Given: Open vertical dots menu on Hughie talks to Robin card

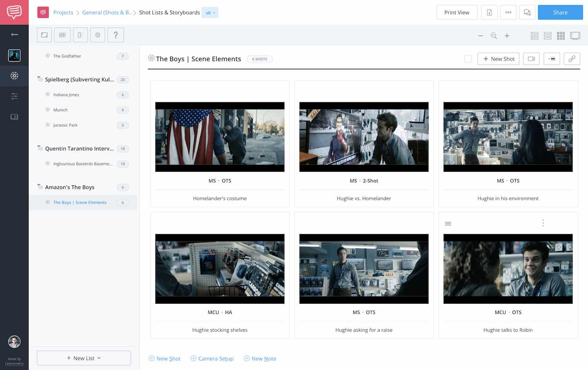Looking at the screenshot, I should tap(543, 223).
